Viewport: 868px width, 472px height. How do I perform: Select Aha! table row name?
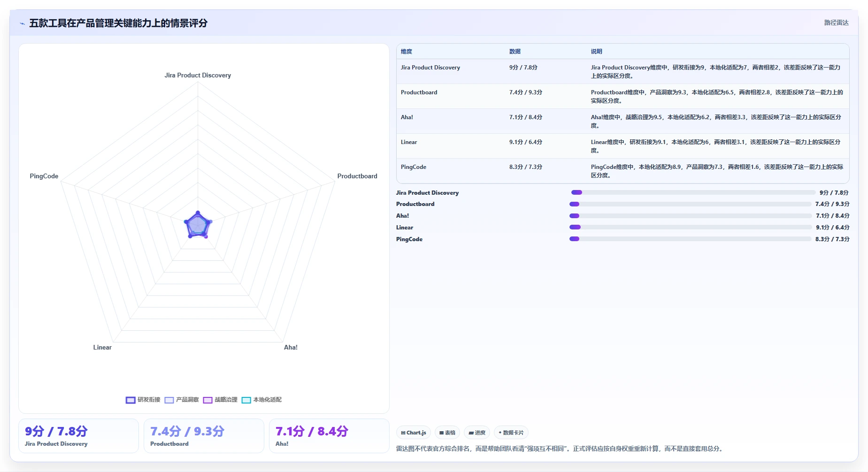[407, 117]
